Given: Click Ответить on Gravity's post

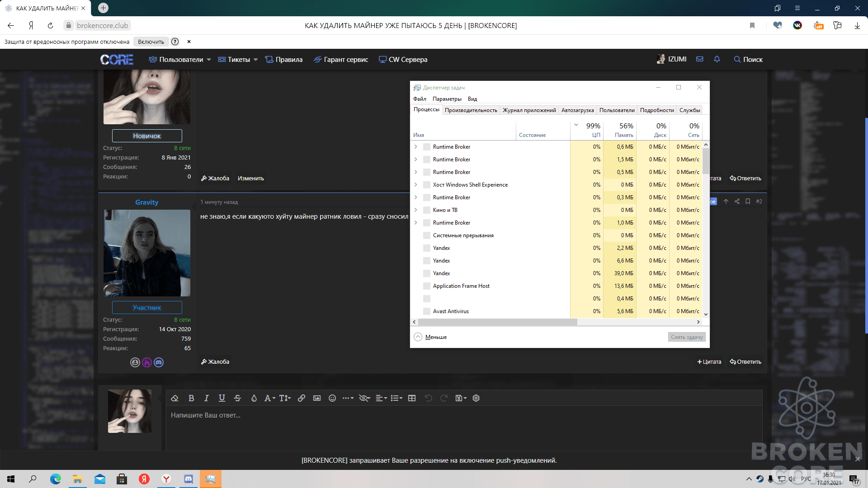Looking at the screenshot, I should [745, 362].
